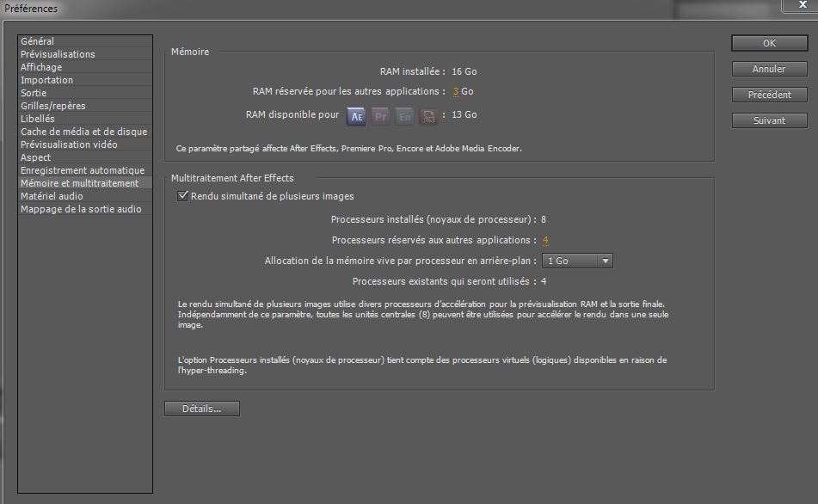818x504 pixels.
Task: Click the Premiere Pro (Pr) icon
Action: [x=380, y=116]
